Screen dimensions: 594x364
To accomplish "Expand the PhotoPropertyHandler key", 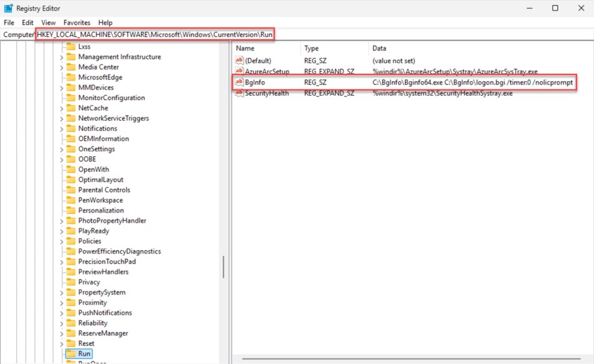I will tap(61, 221).
